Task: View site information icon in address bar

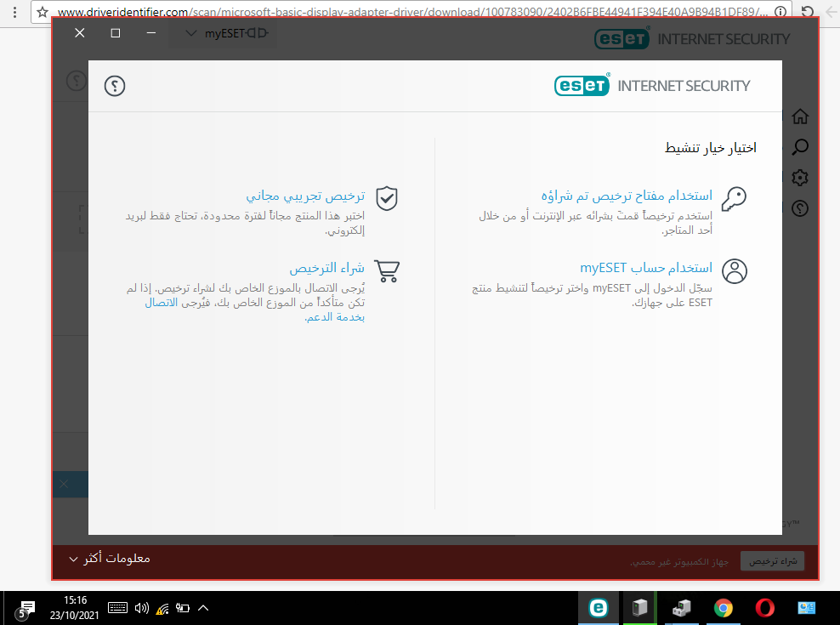Action: (780, 11)
